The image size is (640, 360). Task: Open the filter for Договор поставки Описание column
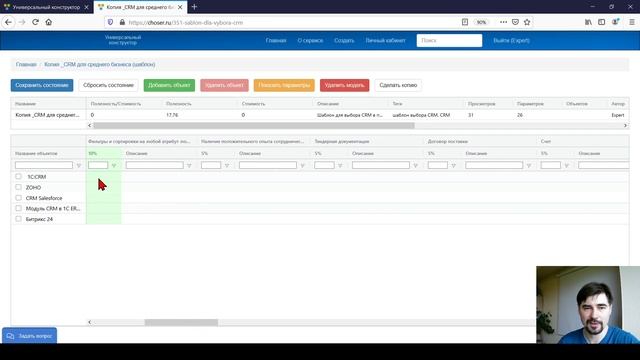[529, 165]
